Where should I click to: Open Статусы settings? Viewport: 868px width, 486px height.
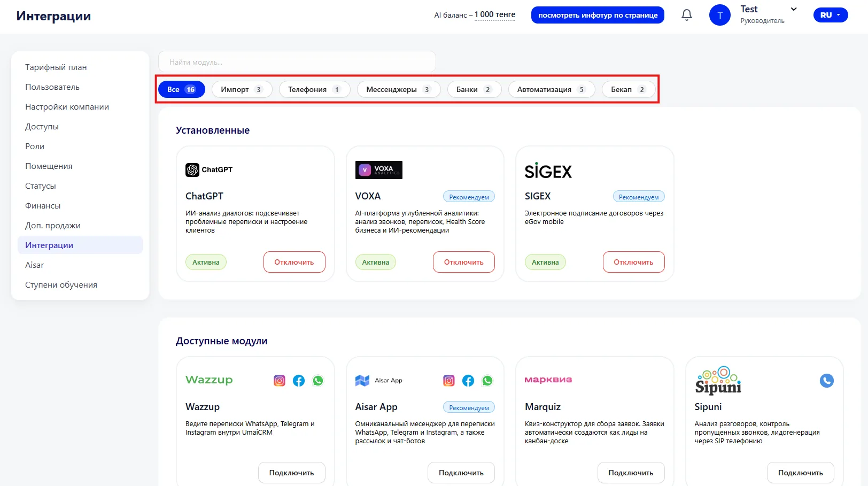[x=80, y=186]
